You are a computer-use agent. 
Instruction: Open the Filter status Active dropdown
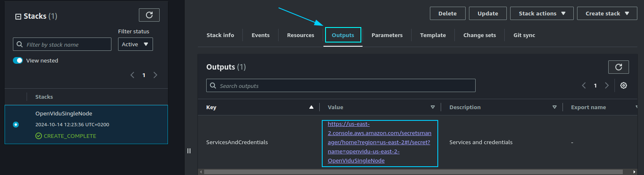click(135, 44)
